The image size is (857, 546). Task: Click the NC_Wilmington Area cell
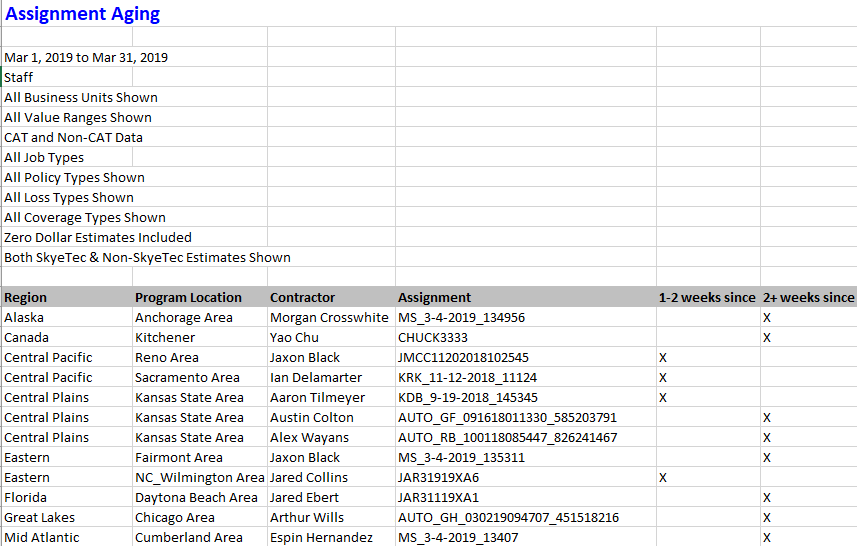pyautogui.click(x=199, y=477)
